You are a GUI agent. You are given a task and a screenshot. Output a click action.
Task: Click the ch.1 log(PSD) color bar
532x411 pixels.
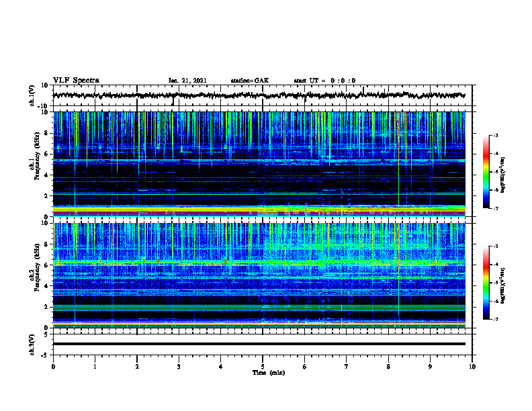pyautogui.click(x=486, y=172)
